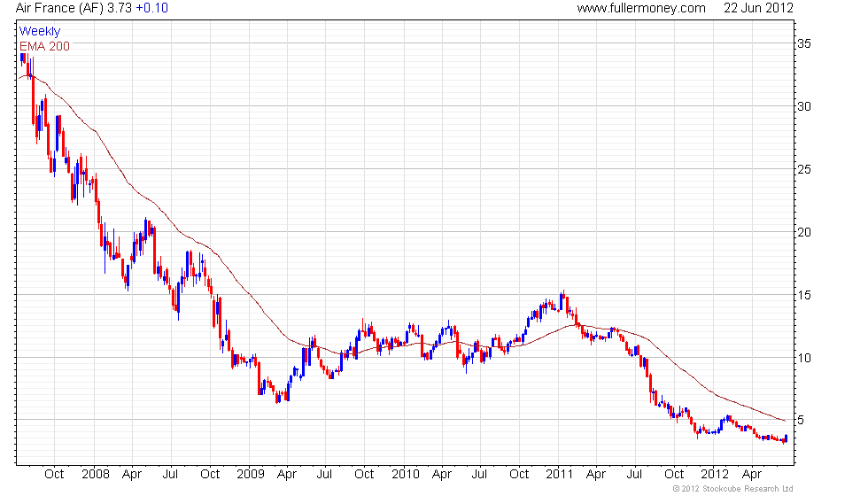
Task: Click the last price value 3.73
Action: 120,8
